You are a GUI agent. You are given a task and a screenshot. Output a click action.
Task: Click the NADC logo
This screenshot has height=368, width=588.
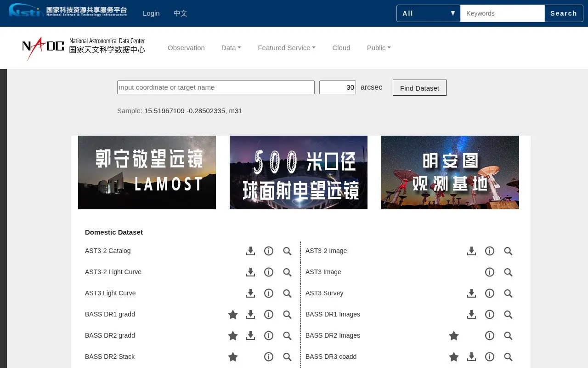click(x=84, y=48)
